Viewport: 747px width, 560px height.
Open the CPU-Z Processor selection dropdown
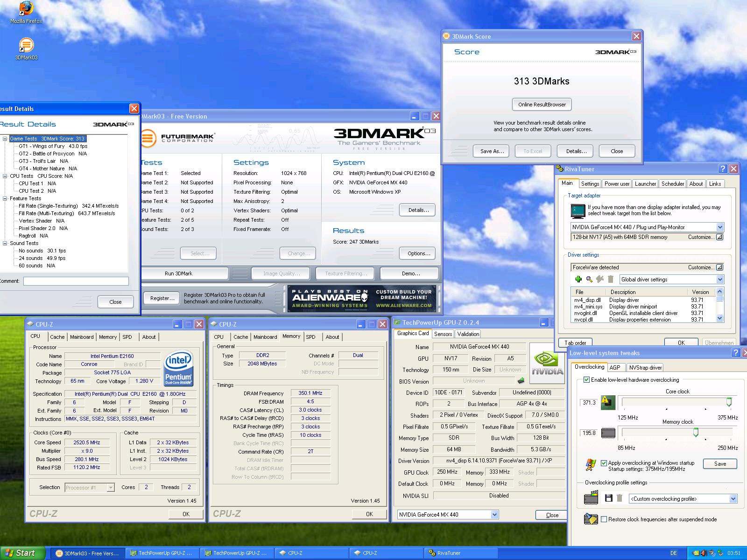111,488
